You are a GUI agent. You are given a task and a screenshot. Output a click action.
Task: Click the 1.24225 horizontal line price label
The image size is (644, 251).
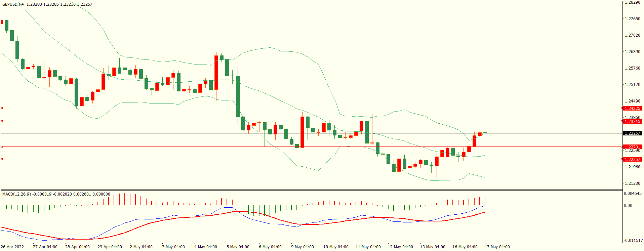[632, 108]
